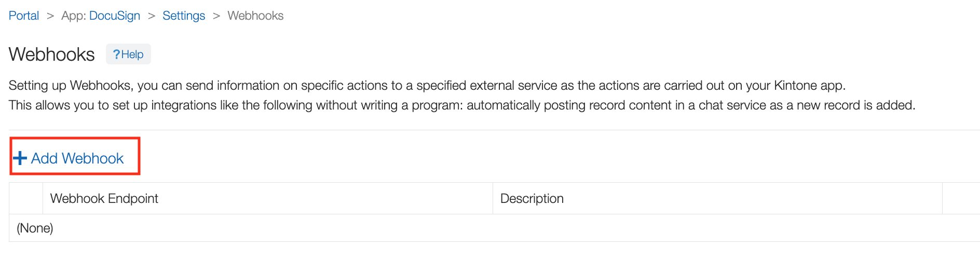
Task: Click the Webhooks page heading
Action: (52, 54)
